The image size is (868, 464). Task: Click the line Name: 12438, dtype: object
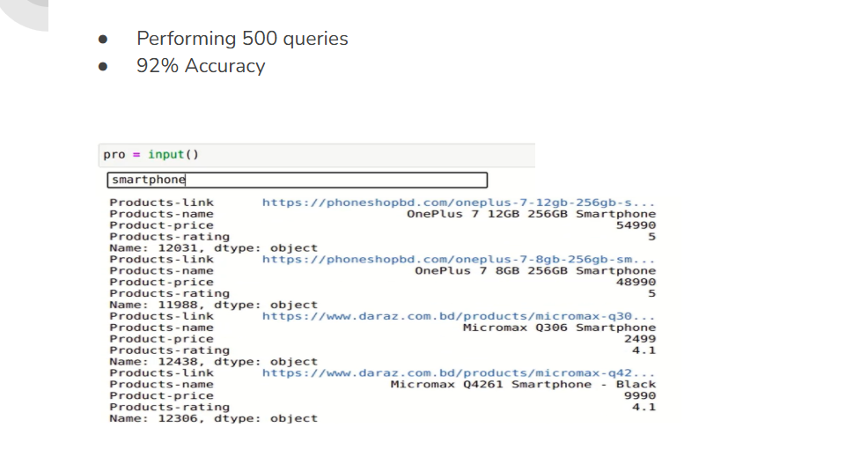tap(214, 362)
